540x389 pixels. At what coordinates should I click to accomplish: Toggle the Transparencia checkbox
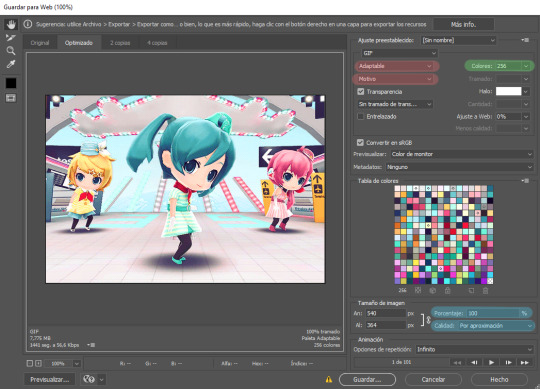tap(361, 92)
